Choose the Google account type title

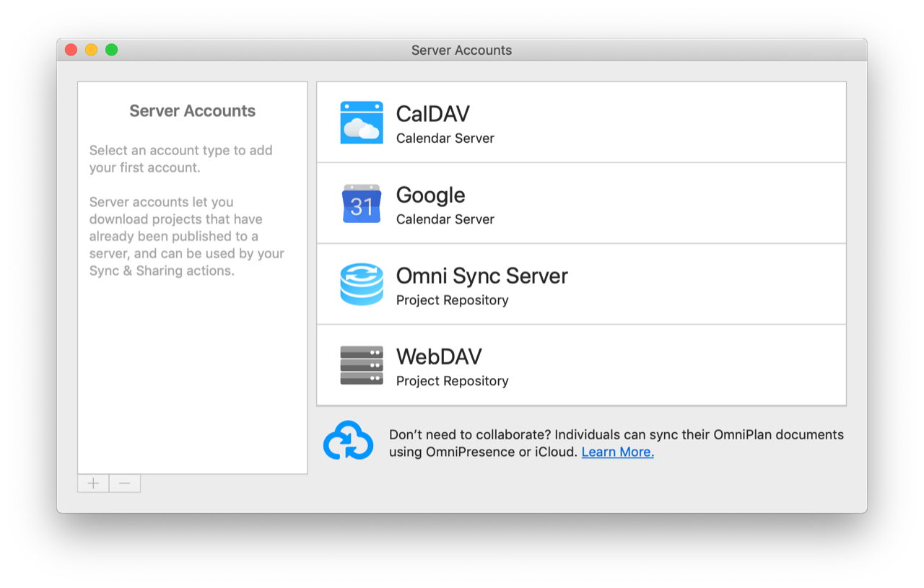coord(430,195)
